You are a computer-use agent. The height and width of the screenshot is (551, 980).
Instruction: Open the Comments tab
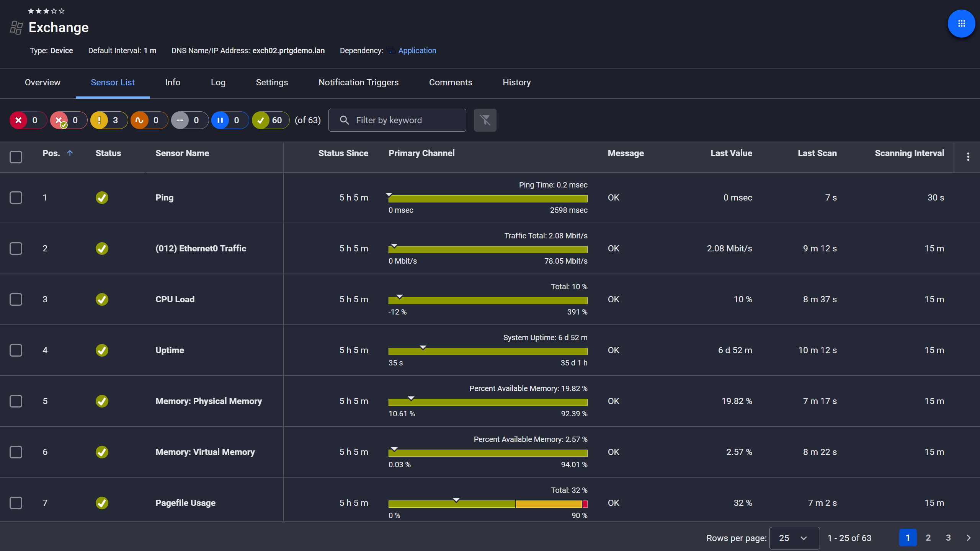[x=451, y=82]
